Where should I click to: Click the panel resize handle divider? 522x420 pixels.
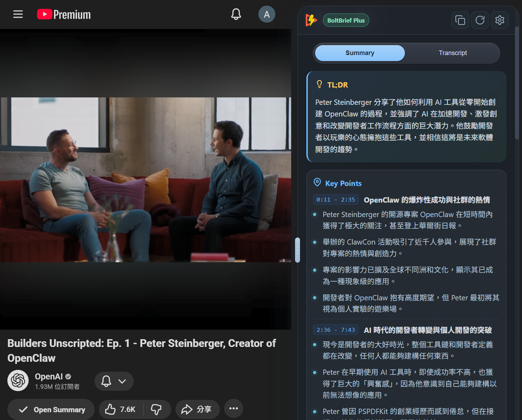[298, 250]
